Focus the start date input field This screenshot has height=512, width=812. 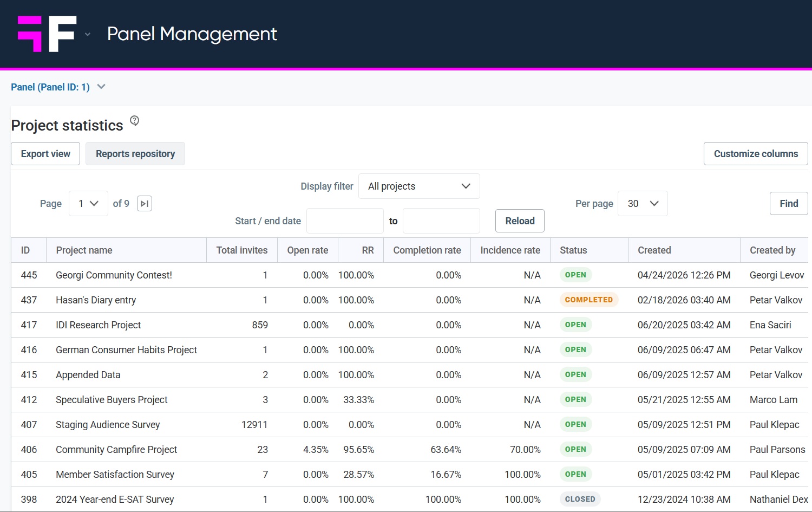coord(345,221)
